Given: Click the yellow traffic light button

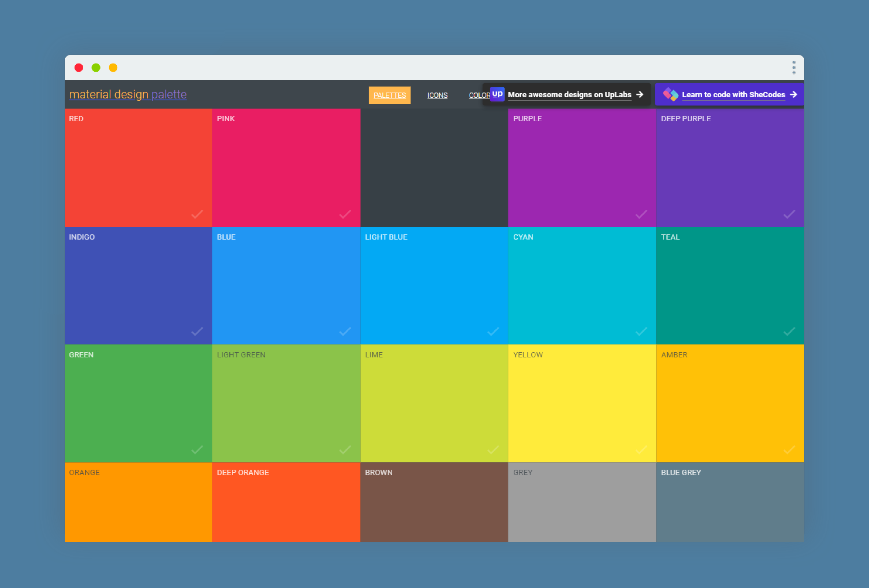Looking at the screenshot, I should pos(113,68).
